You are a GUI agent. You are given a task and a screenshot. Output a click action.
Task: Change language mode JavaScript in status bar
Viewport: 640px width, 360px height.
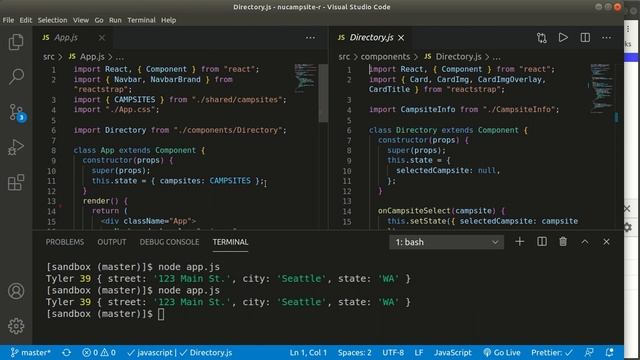coord(453,353)
